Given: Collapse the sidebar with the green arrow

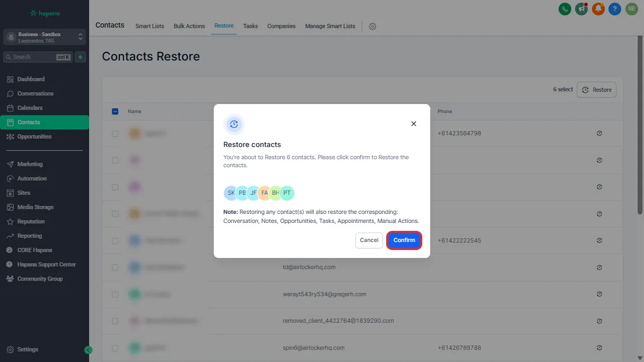Looking at the screenshot, I should click(89, 350).
